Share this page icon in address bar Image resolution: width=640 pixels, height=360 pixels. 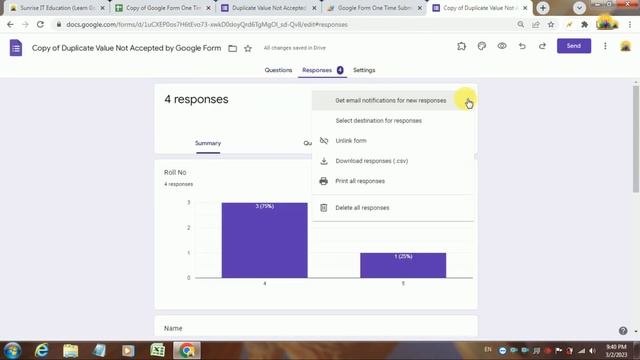(536, 24)
